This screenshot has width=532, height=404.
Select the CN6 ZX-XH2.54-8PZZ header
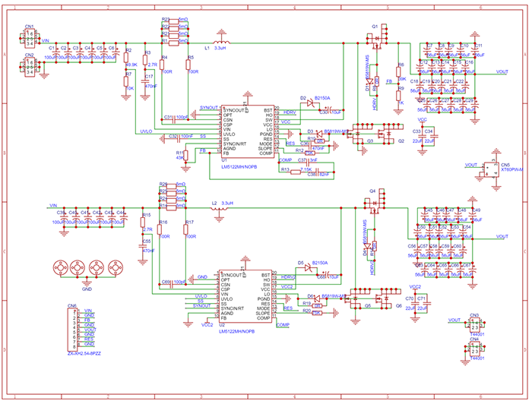(x=72, y=329)
